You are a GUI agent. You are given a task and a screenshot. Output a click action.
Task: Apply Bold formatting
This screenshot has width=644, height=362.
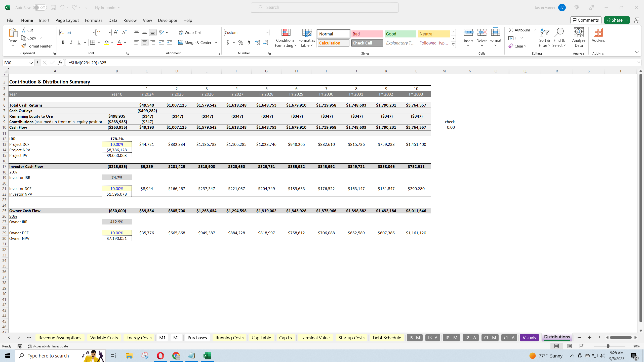(63, 42)
